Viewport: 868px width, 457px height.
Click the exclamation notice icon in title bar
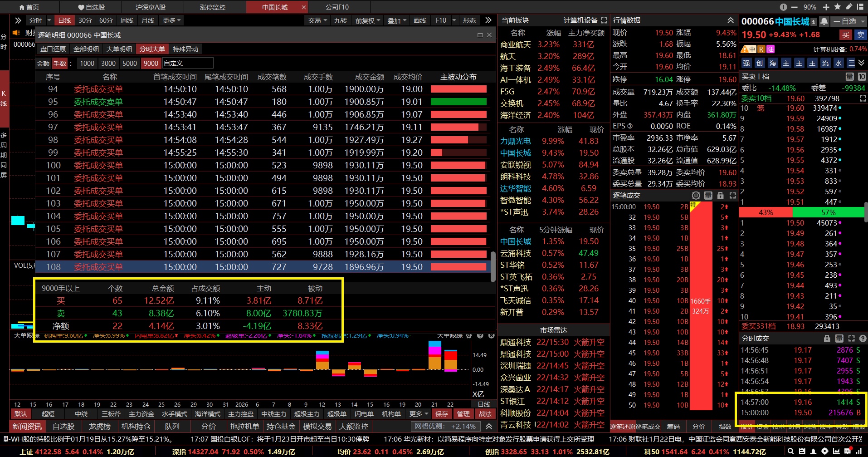tap(783, 7)
